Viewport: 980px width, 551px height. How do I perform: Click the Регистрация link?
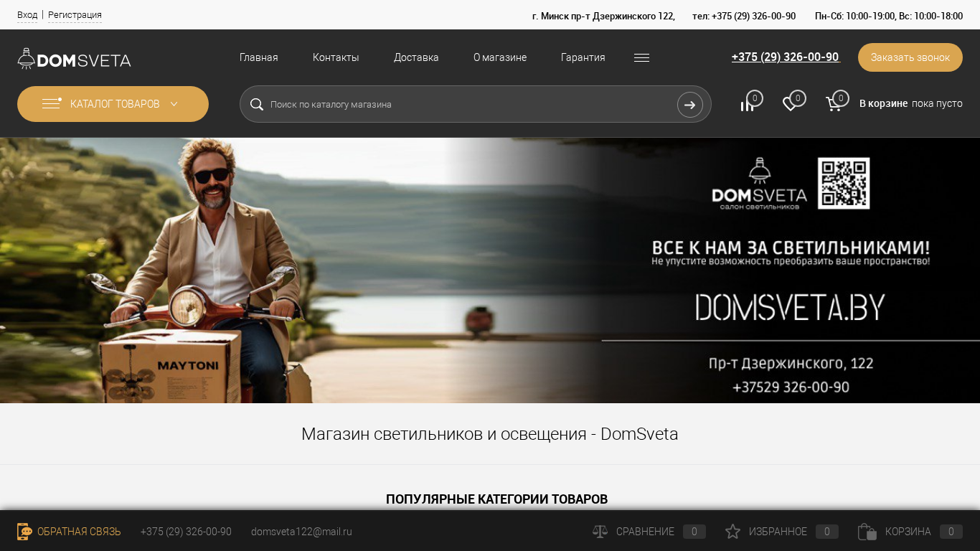(75, 15)
